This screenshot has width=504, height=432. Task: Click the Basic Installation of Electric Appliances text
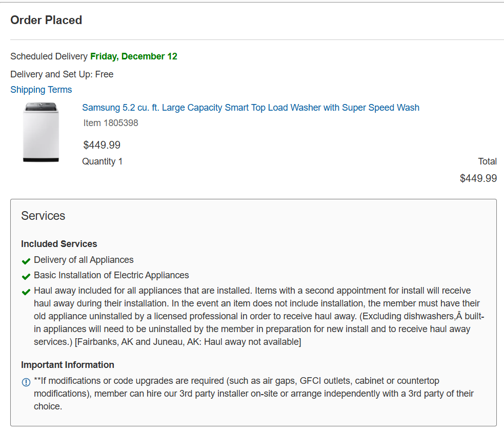[x=111, y=275]
